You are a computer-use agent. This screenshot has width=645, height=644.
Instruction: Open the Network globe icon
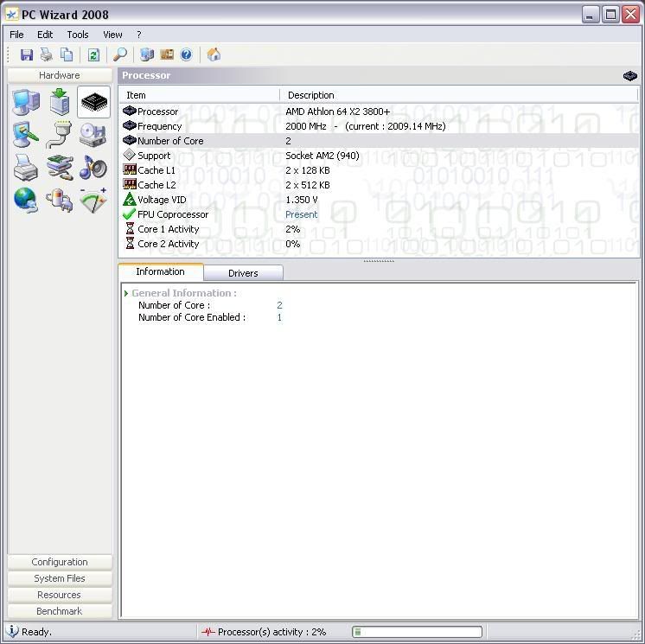[x=26, y=201]
